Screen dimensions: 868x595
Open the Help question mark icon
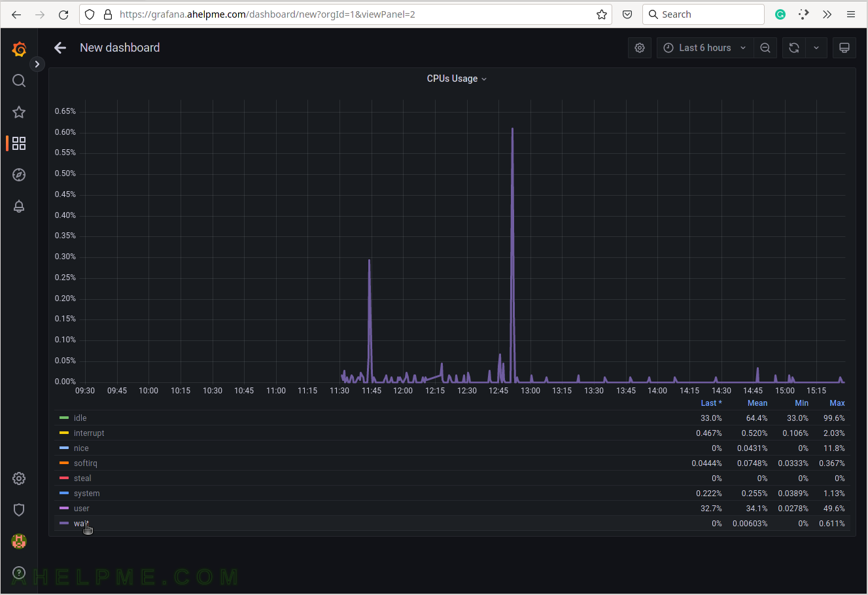19,573
